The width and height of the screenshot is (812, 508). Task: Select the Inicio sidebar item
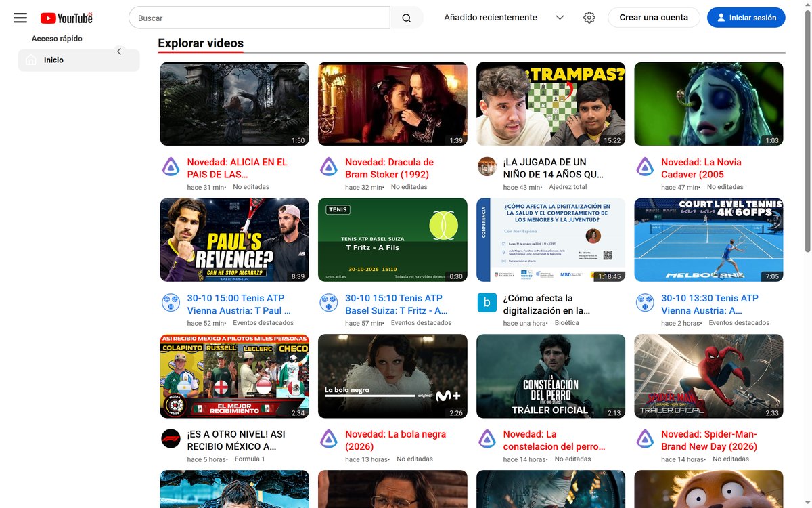tap(79, 60)
